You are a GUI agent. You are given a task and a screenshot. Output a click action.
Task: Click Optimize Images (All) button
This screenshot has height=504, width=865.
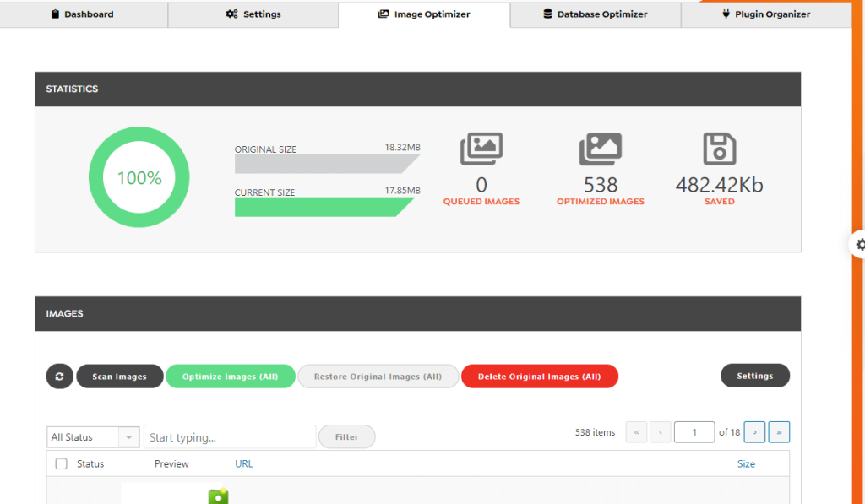tap(231, 377)
